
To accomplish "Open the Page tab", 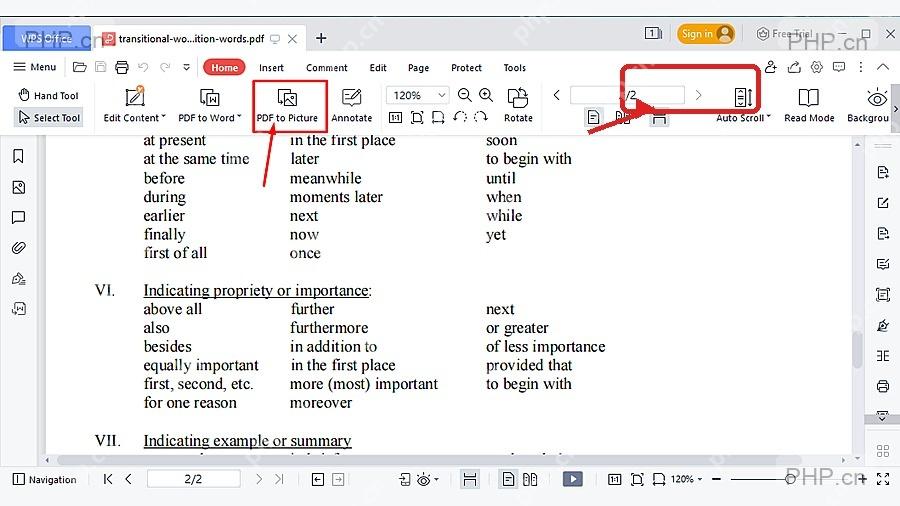I will (x=418, y=68).
